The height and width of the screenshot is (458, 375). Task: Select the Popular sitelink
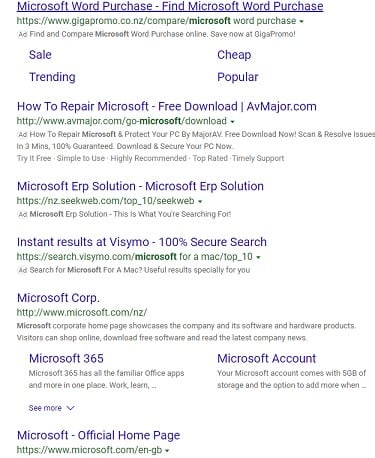coord(238,77)
